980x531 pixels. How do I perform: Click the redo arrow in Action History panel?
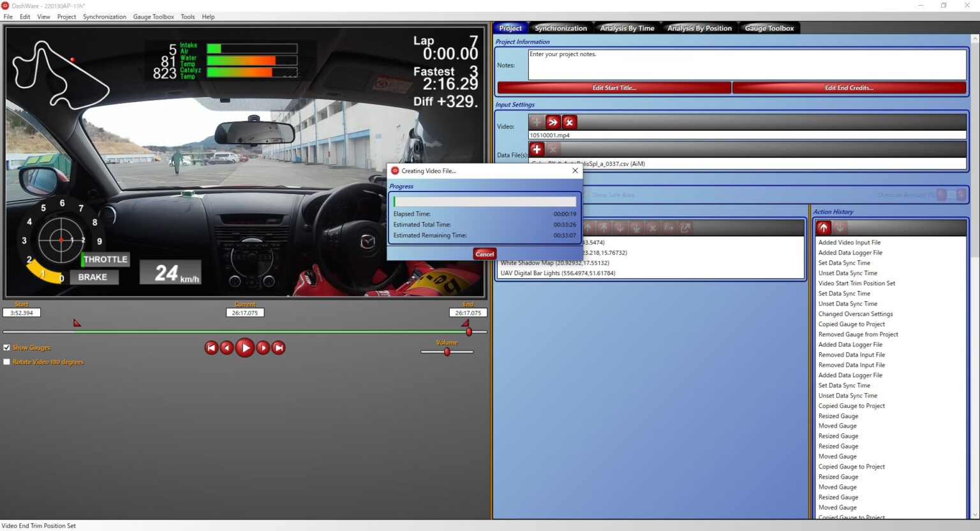[839, 227]
